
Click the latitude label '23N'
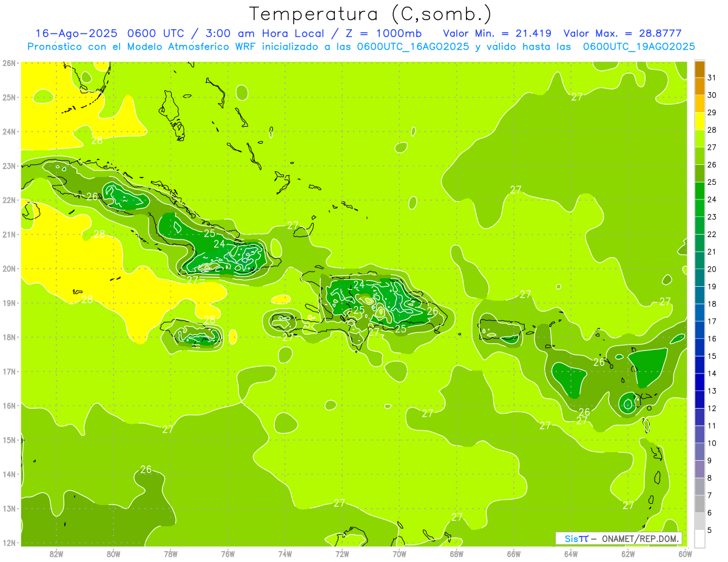pos(8,166)
